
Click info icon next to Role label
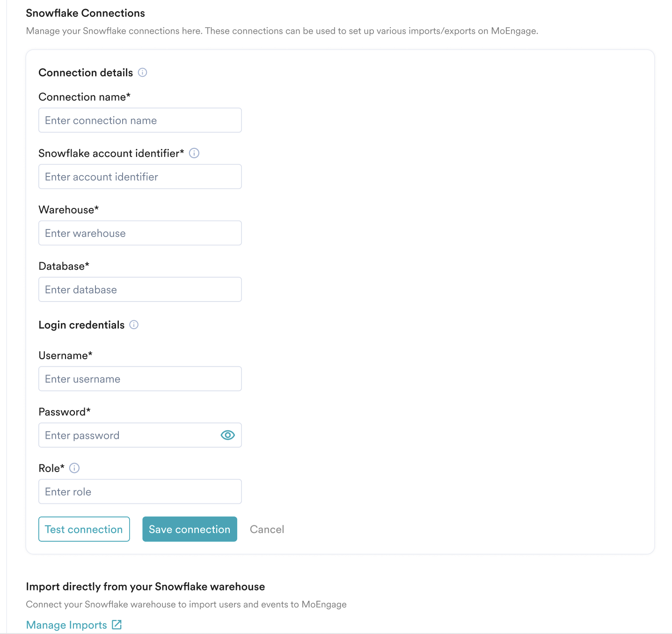(x=74, y=468)
